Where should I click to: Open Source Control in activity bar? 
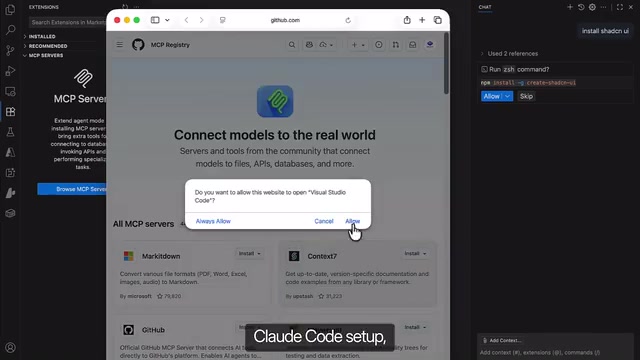click(11, 50)
